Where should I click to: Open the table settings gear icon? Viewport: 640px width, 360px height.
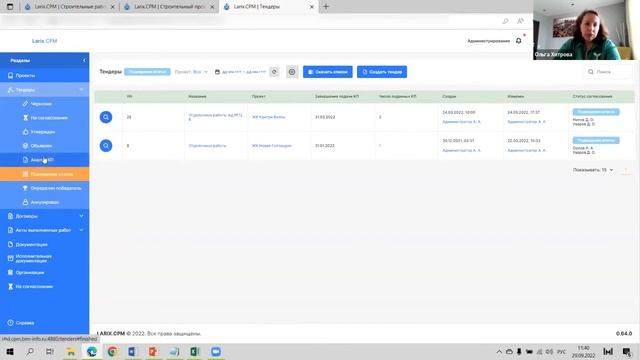292,72
